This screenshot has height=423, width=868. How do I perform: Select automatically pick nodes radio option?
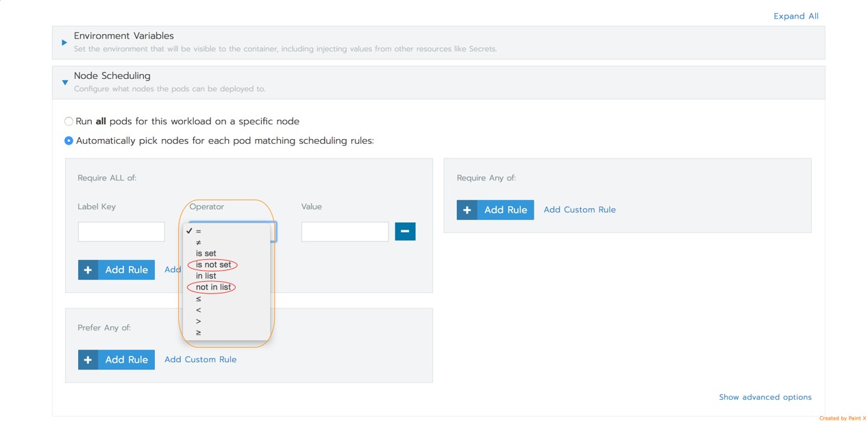[x=69, y=141]
